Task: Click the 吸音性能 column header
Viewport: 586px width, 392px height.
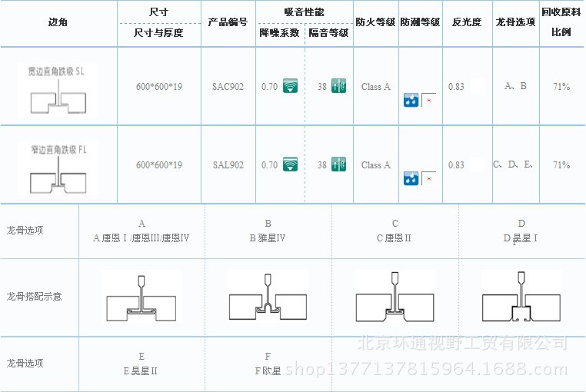Action: (303, 12)
